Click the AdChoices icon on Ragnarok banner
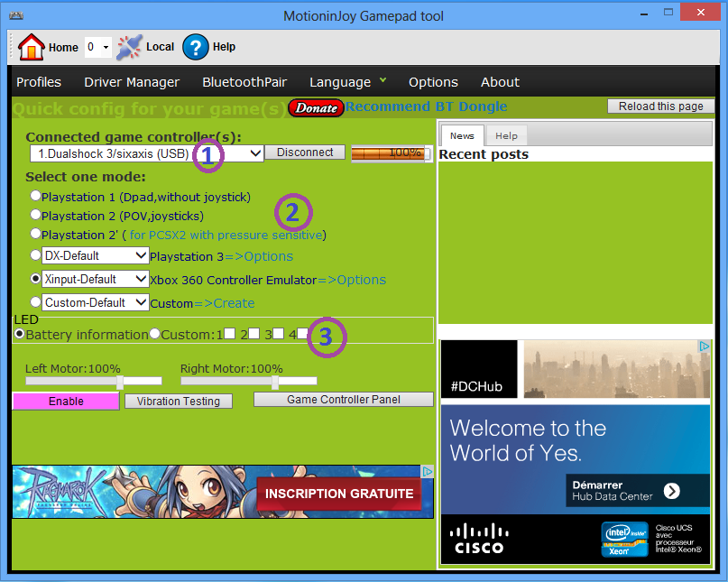 click(428, 472)
